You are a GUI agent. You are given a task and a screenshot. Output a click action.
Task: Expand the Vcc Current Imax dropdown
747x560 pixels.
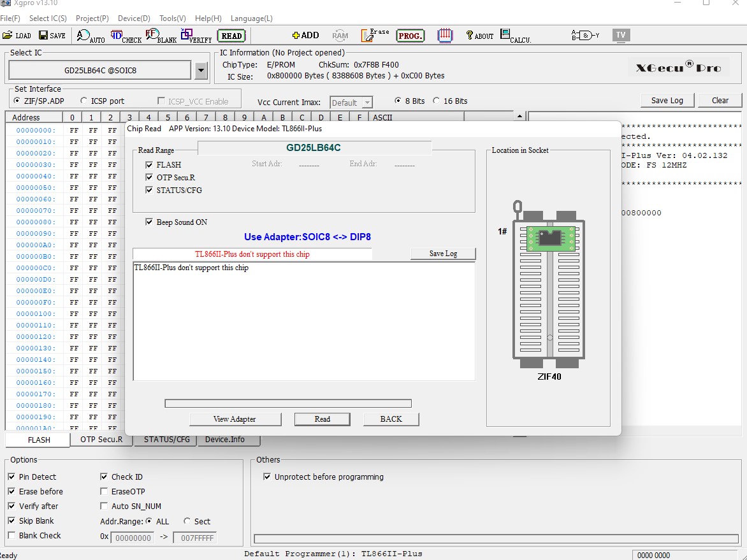(367, 103)
